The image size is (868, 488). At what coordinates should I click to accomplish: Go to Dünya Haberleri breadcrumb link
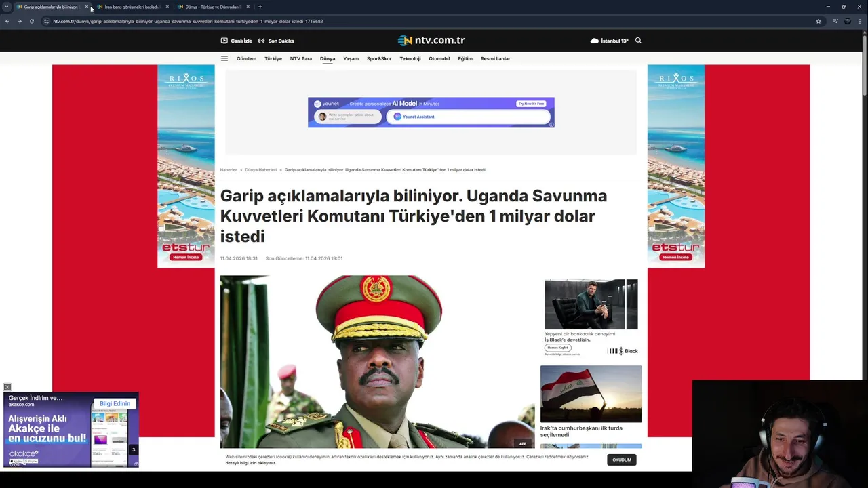pos(260,170)
